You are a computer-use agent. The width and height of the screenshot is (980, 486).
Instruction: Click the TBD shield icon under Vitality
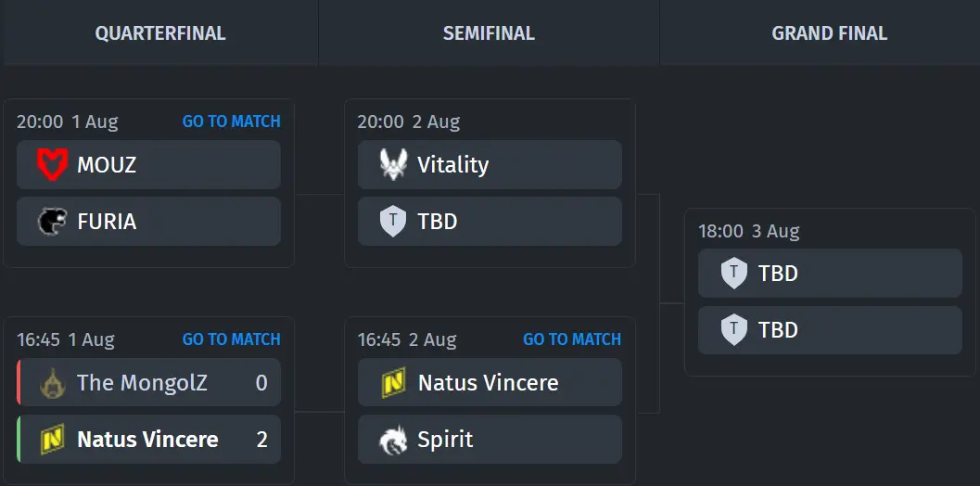pyautogui.click(x=393, y=222)
